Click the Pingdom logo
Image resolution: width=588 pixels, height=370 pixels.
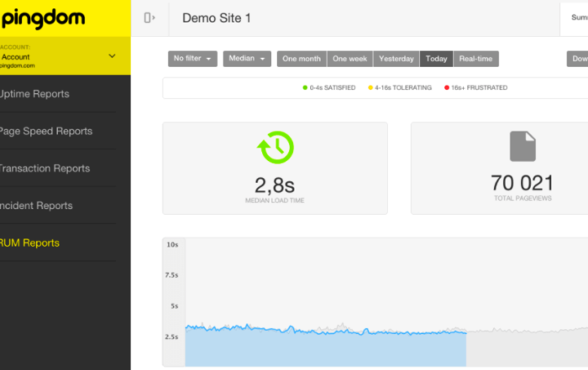point(43,18)
